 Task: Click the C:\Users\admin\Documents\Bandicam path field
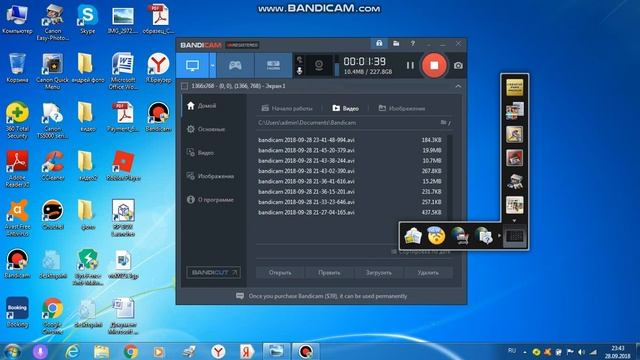point(348,122)
